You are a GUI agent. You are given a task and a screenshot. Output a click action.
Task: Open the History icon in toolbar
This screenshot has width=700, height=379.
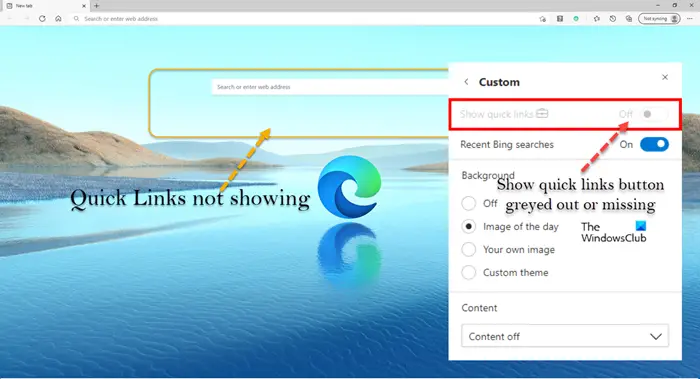pyautogui.click(x=612, y=19)
